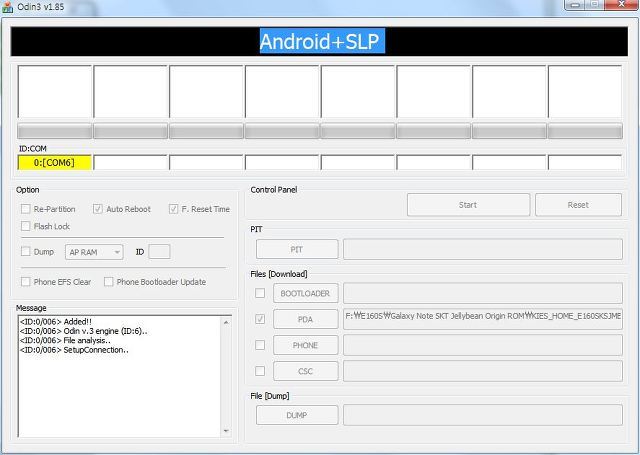Enable Phone EFS Clear checkbox
The image size is (640, 455).
[x=26, y=282]
